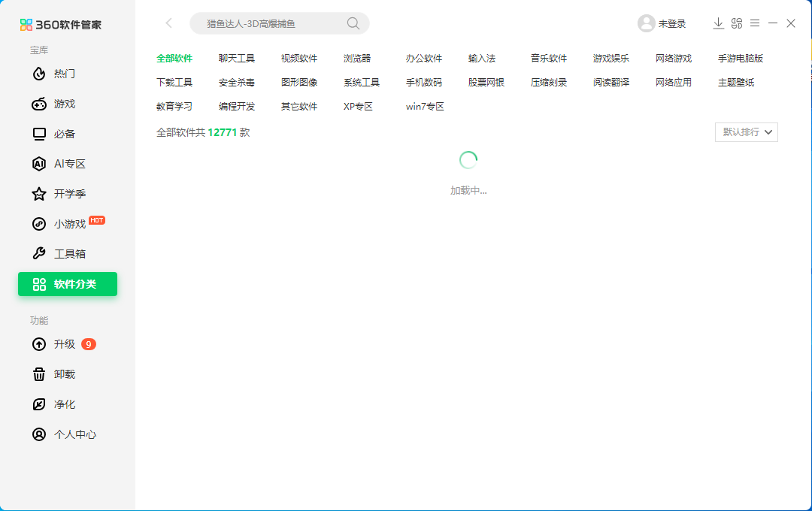
Task: Open the download manager icon
Action: tap(718, 23)
